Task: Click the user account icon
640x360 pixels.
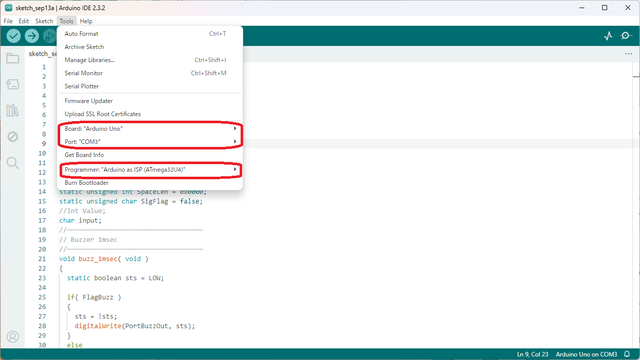Action: (x=13, y=337)
